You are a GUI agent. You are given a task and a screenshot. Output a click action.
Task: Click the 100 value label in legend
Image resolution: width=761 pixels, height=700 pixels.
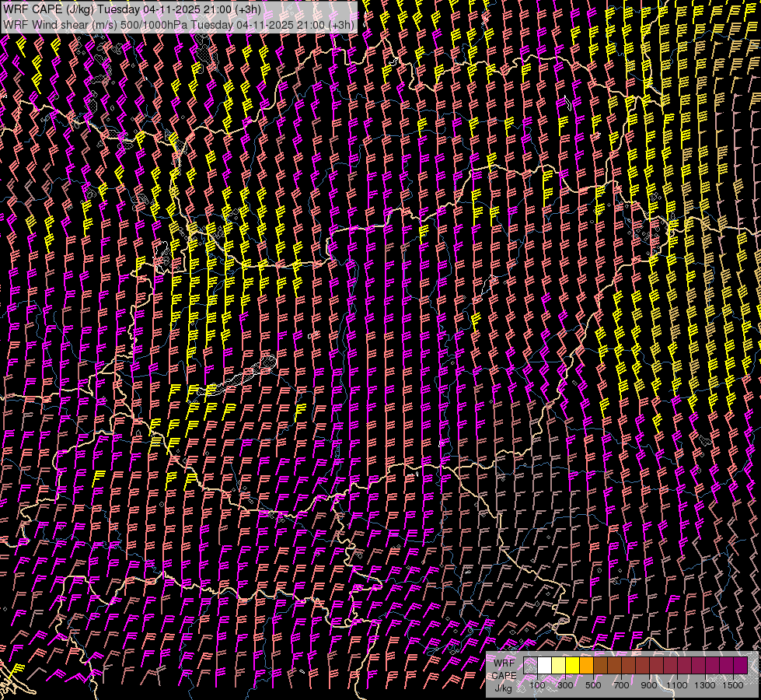click(537, 685)
